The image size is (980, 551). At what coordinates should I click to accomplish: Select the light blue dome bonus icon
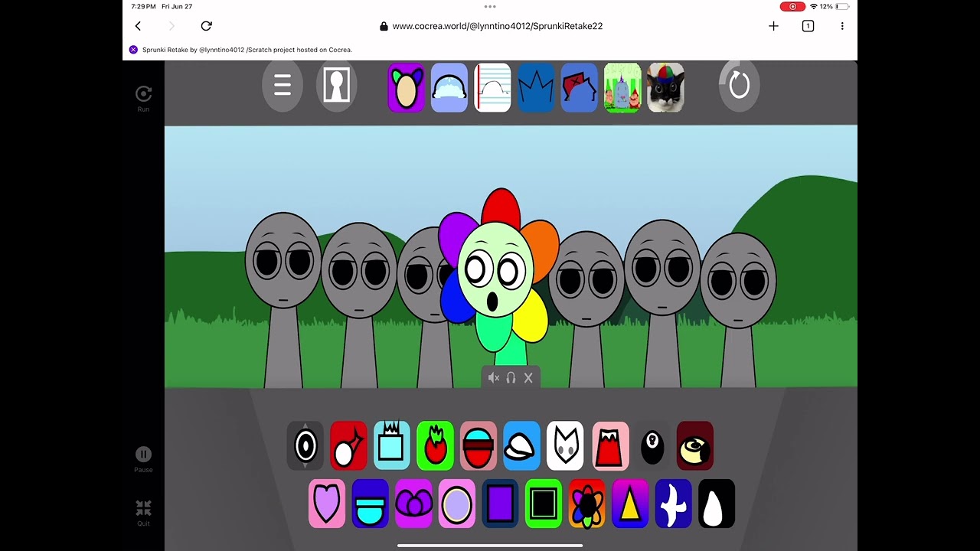(449, 88)
